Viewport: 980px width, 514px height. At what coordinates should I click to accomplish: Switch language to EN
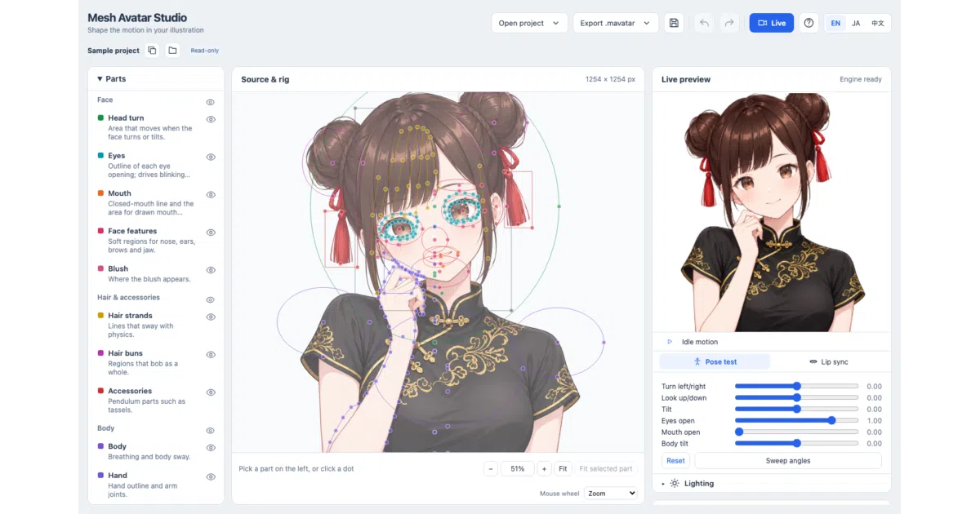click(x=835, y=23)
